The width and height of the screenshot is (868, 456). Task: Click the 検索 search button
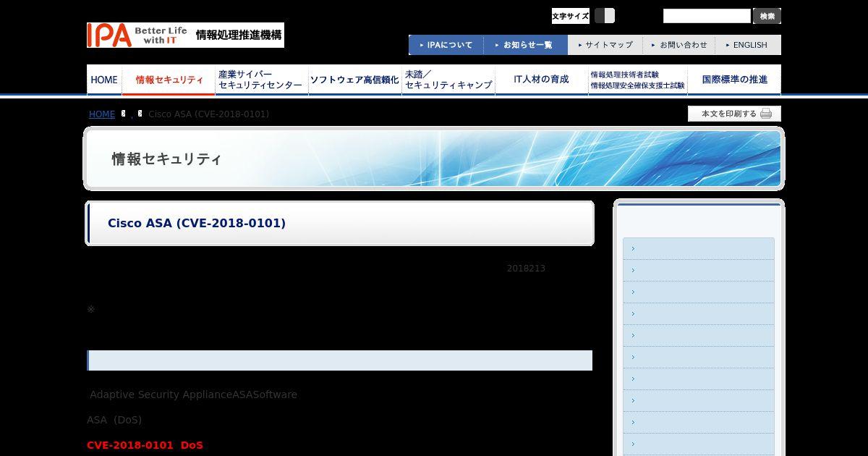[767, 16]
